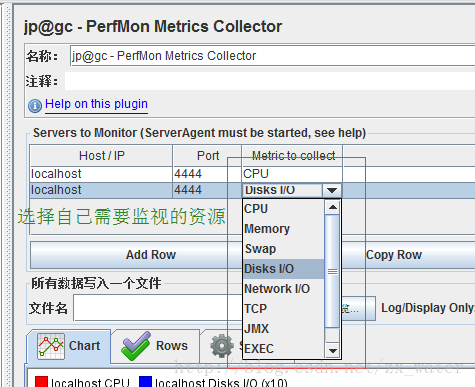
Task: Select the first row localhost host cell
Action: 101,174
